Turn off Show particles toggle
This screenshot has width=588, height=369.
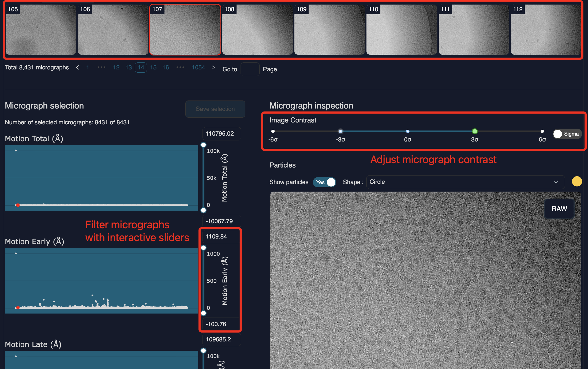tap(325, 182)
